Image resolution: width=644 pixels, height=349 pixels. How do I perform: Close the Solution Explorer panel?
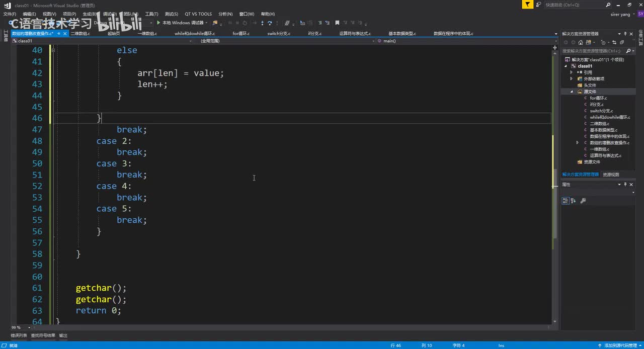tap(631, 34)
